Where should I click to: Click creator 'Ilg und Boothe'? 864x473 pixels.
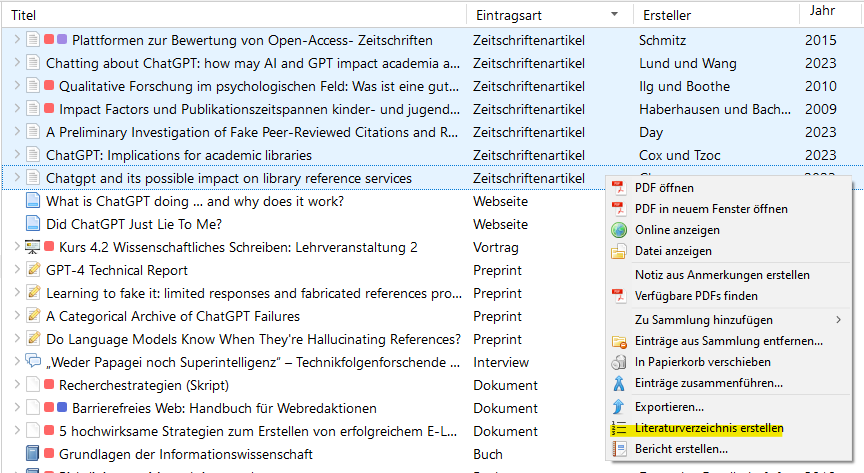click(684, 87)
